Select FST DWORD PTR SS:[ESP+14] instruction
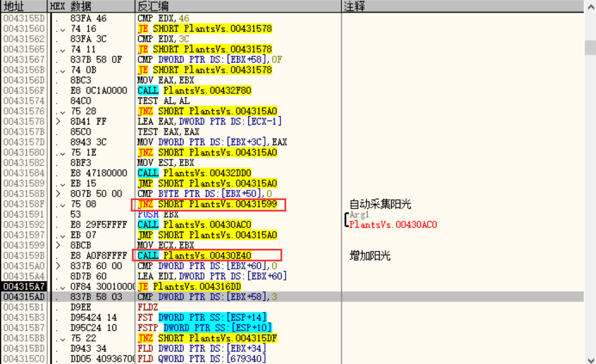The image size is (596, 364). click(x=202, y=317)
